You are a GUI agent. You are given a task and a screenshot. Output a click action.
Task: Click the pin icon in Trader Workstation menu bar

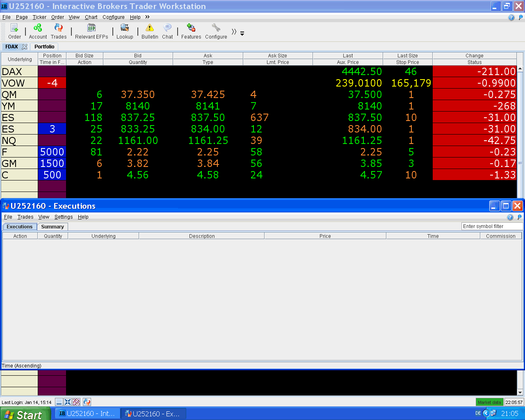pos(521,17)
